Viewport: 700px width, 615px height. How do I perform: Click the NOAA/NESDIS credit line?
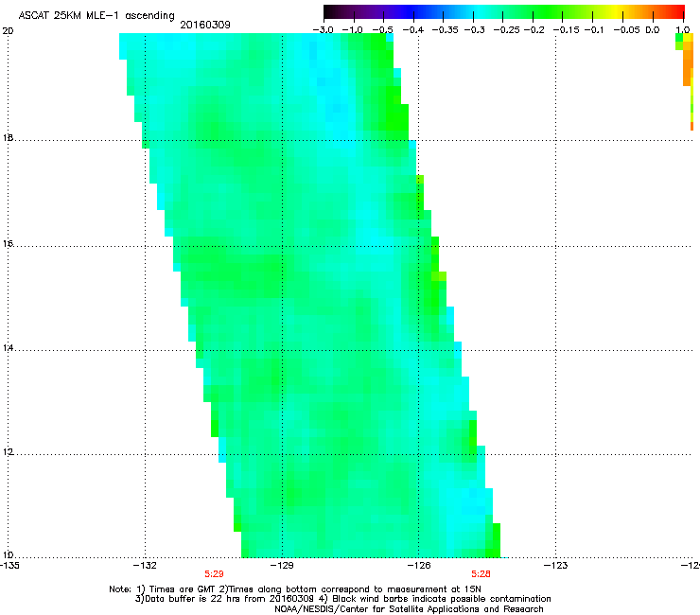[x=409, y=609]
